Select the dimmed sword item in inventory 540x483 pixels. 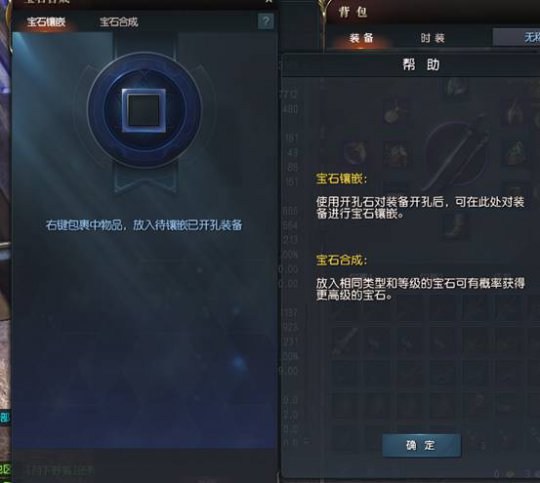click(x=345, y=340)
